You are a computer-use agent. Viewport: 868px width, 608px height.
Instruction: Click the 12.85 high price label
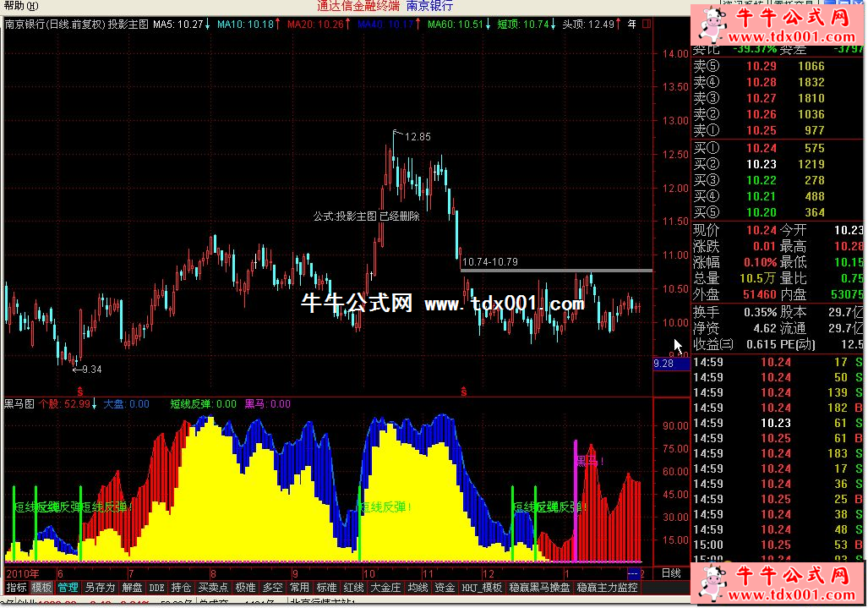pyautogui.click(x=418, y=137)
